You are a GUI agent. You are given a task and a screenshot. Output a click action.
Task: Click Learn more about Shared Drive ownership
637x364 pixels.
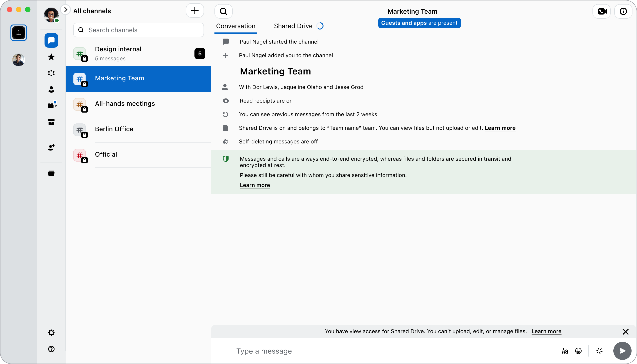coord(500,128)
